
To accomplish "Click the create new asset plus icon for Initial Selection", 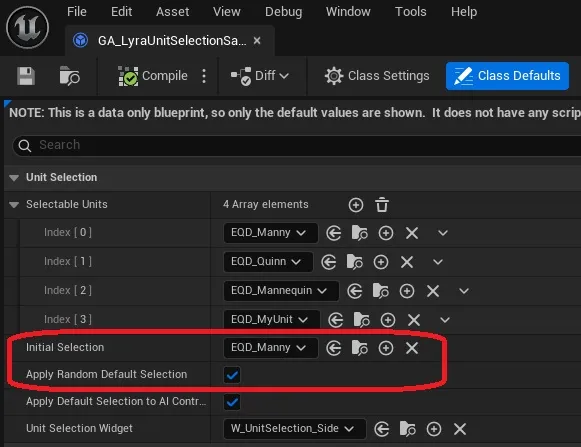I will 386,348.
